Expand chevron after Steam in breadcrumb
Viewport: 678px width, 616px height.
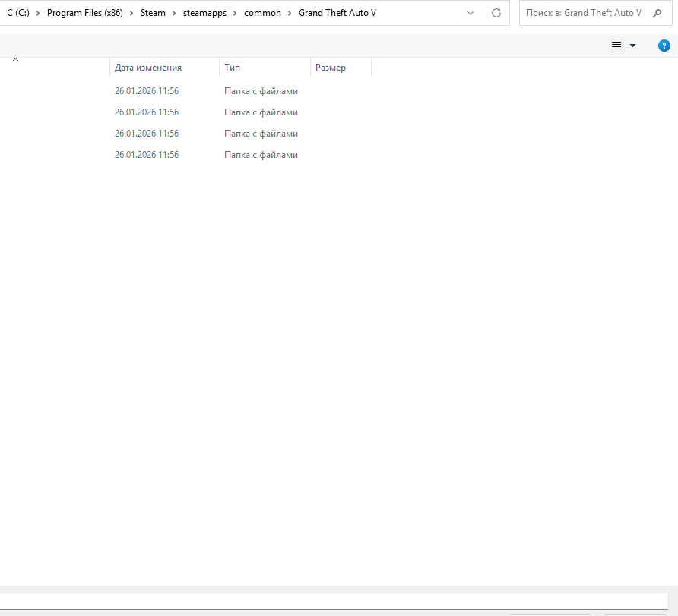click(173, 14)
